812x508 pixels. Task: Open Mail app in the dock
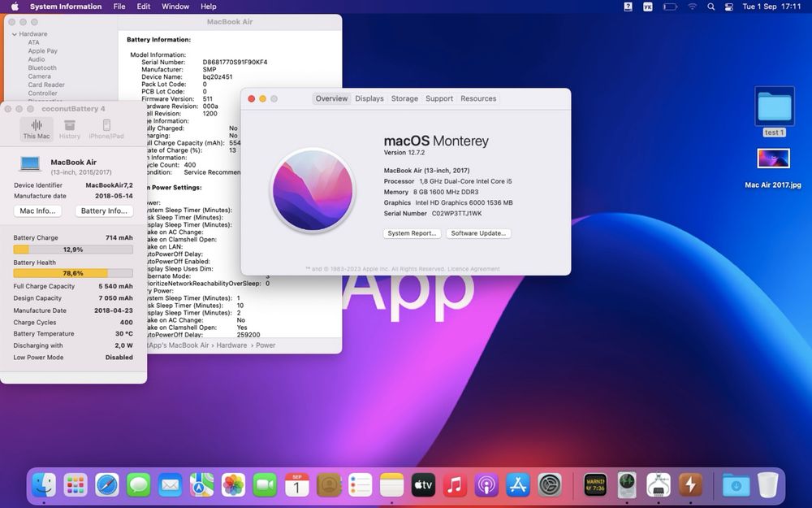coord(171,486)
